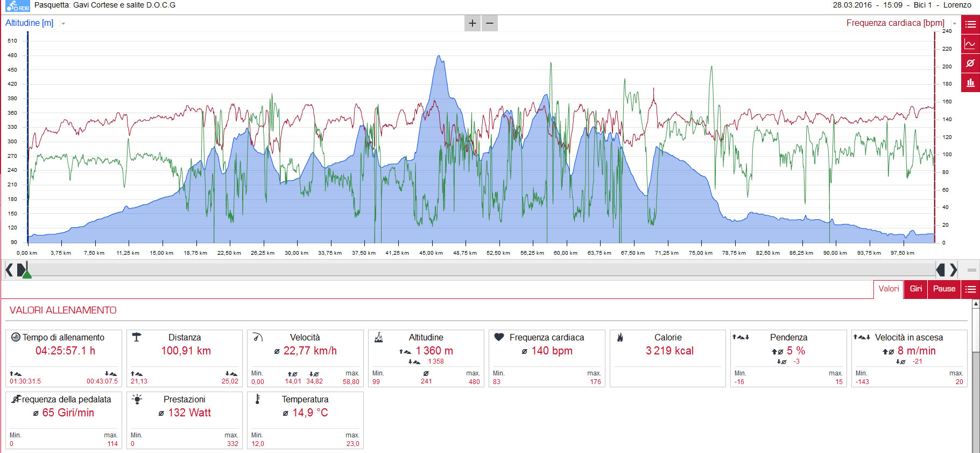
Task: Open the list icon beside Pause tab
Action: [x=971, y=289]
